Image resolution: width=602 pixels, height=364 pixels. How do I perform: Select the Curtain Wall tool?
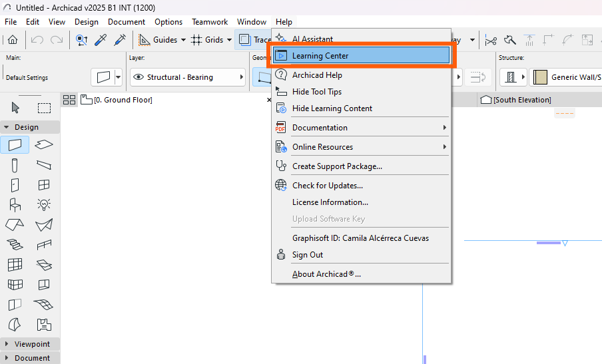[15, 264]
